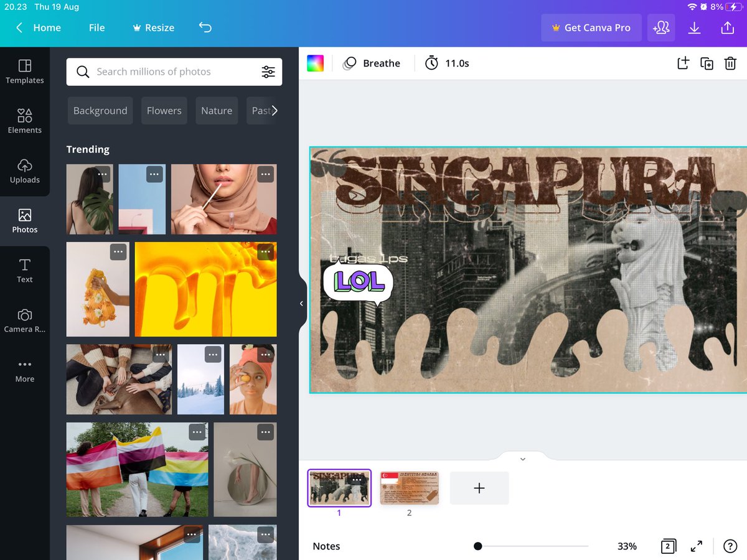Viewport: 747px width, 560px height.
Task: Open the File menu
Action: point(96,27)
